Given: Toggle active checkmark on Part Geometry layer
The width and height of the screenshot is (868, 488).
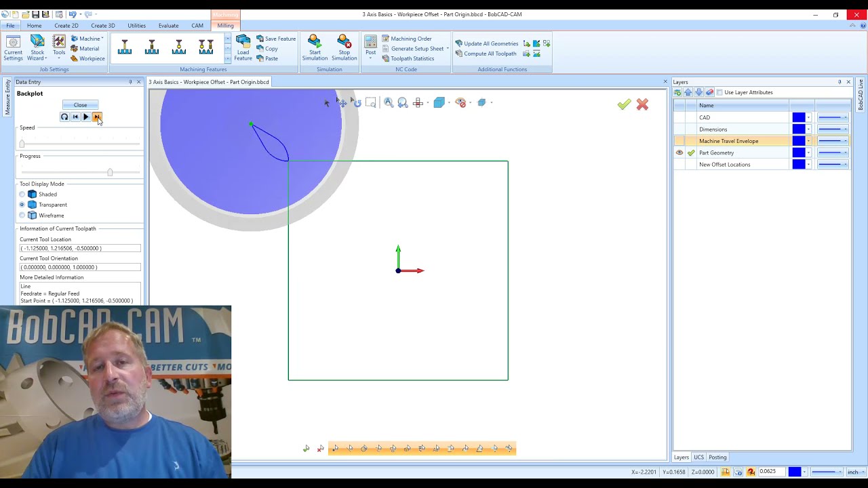Looking at the screenshot, I should 691,153.
